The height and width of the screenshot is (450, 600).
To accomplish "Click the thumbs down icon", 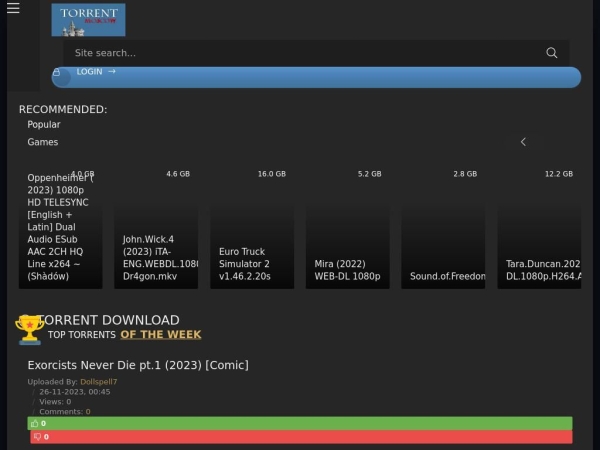I will [38, 437].
